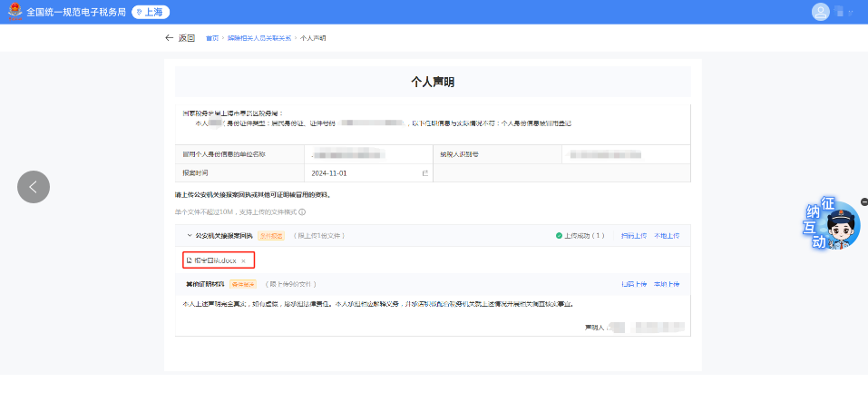Screen dimensions: 868x412
Task: Minimize the 征纳互动 floating widget
Action: pos(863,201)
